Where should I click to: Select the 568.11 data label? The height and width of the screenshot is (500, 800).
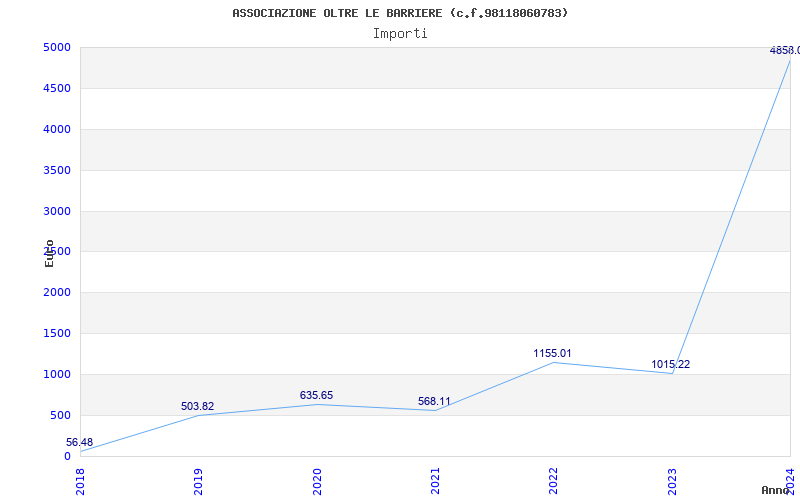[x=434, y=401]
